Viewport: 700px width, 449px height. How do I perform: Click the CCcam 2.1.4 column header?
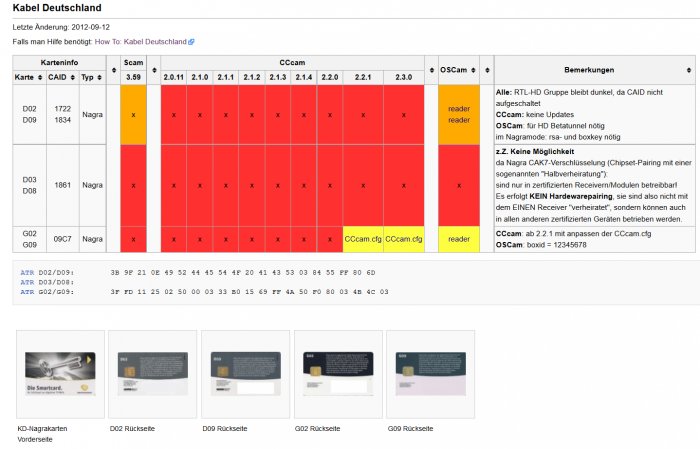[304, 77]
